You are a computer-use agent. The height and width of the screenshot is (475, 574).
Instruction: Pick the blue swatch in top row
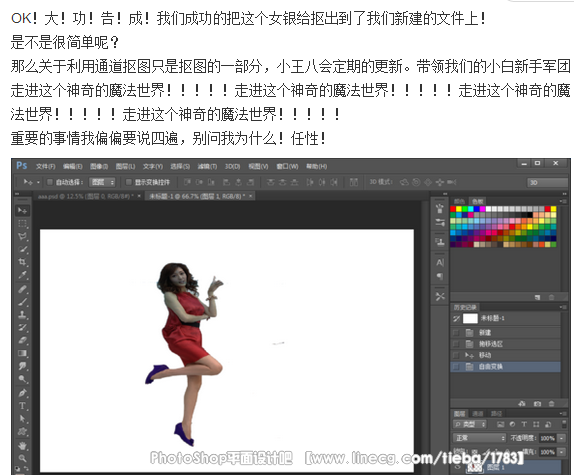coord(477,209)
